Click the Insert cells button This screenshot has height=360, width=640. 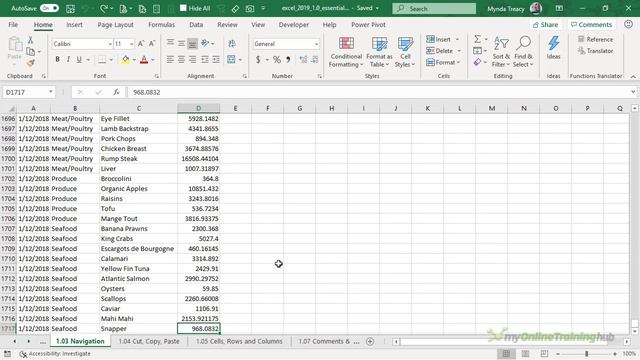439,39
